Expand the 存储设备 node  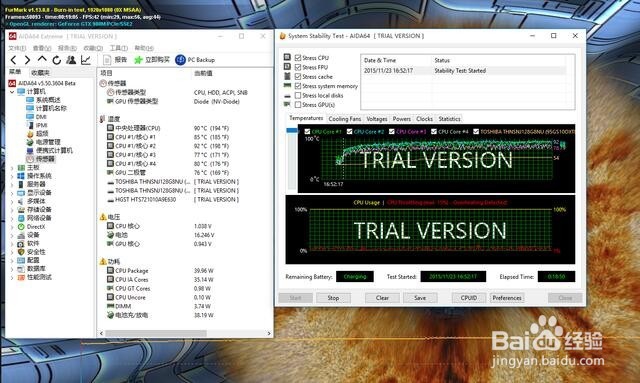pyautogui.click(x=12, y=209)
